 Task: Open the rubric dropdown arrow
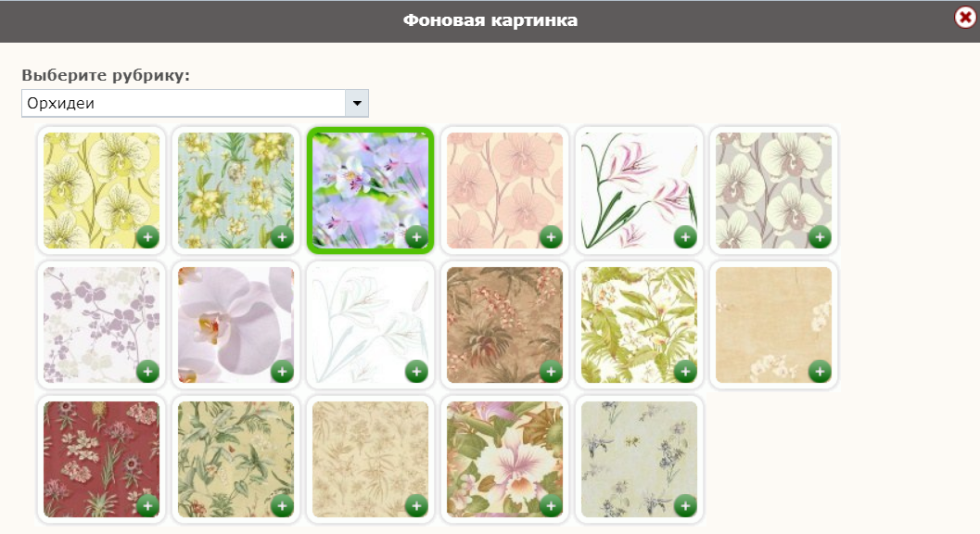tap(357, 103)
